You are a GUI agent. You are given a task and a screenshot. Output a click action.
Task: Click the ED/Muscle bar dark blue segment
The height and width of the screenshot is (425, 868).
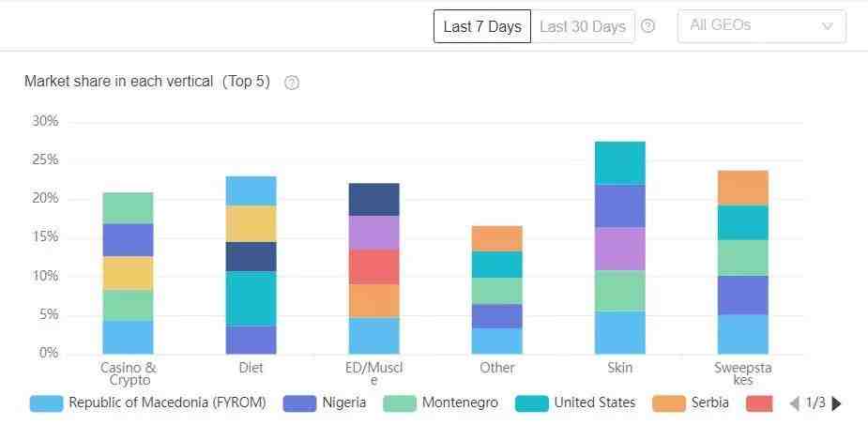pyautogui.click(x=374, y=199)
